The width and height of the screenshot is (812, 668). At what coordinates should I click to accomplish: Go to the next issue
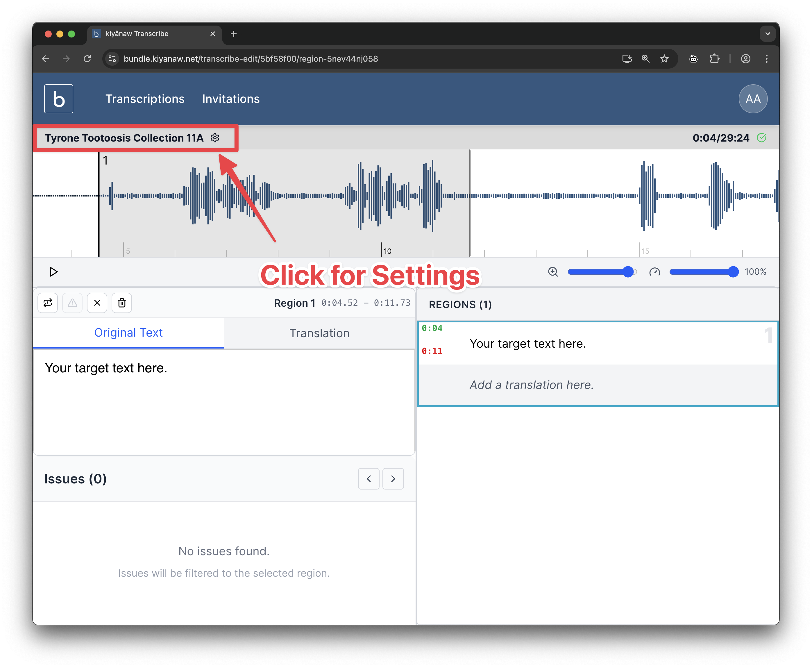point(393,479)
